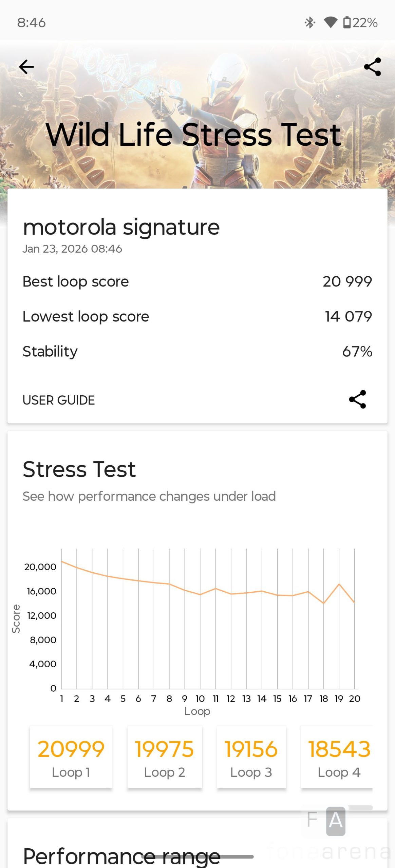Tap the share icon in header
Screen dimensions: 395x868
pos(372,67)
